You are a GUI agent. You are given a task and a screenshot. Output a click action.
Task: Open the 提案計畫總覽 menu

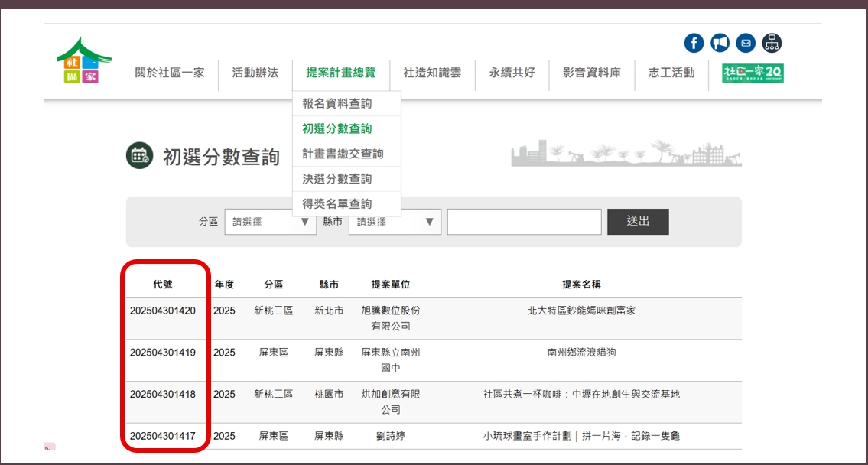coord(341,73)
